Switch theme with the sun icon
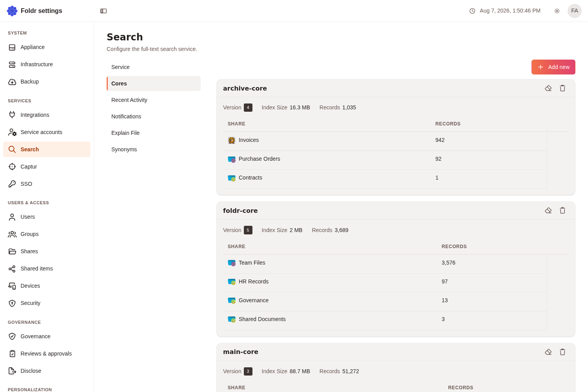The width and height of the screenshot is (588, 392). click(x=557, y=11)
